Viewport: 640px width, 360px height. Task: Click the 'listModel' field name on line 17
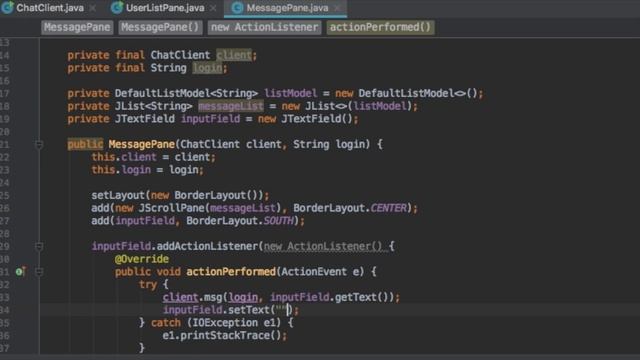point(290,93)
